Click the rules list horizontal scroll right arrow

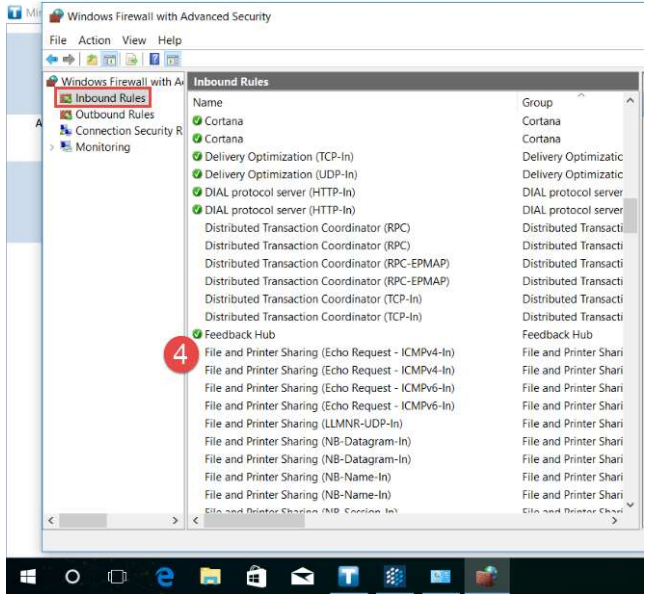(614, 521)
